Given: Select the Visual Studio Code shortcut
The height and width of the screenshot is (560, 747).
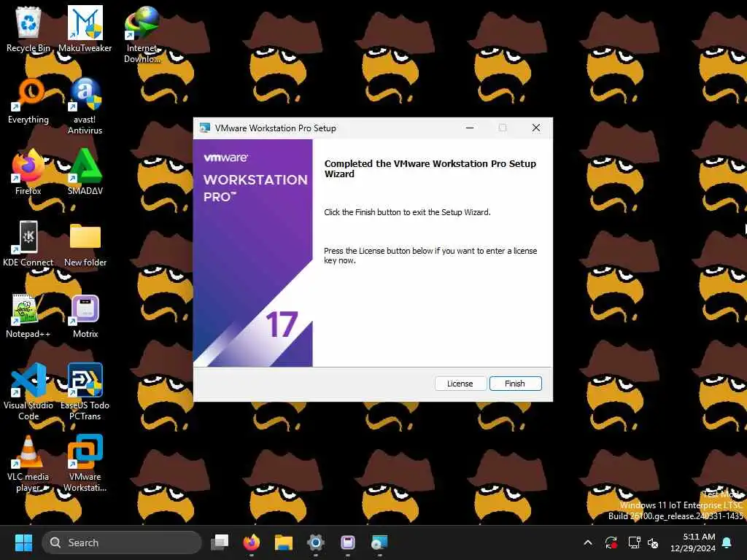Looking at the screenshot, I should pos(28,392).
